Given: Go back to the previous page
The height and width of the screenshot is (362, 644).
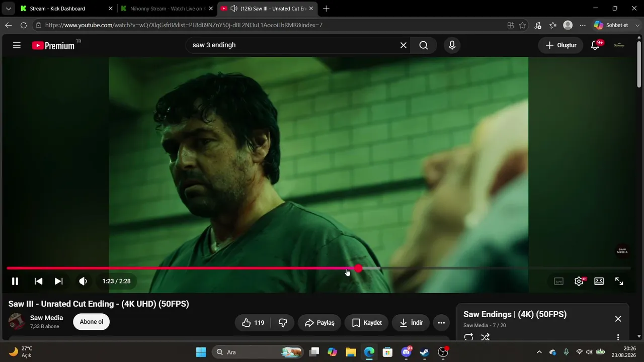Looking at the screenshot, I should [8, 25].
